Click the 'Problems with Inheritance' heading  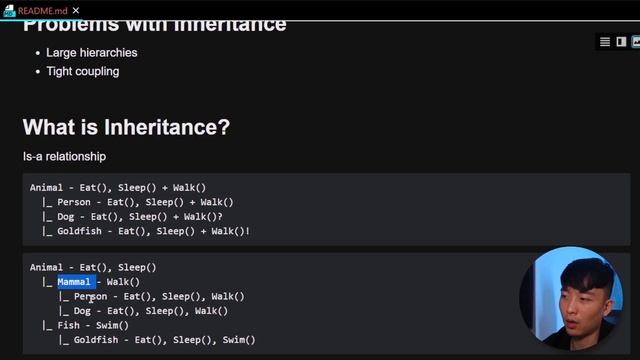(x=155, y=26)
